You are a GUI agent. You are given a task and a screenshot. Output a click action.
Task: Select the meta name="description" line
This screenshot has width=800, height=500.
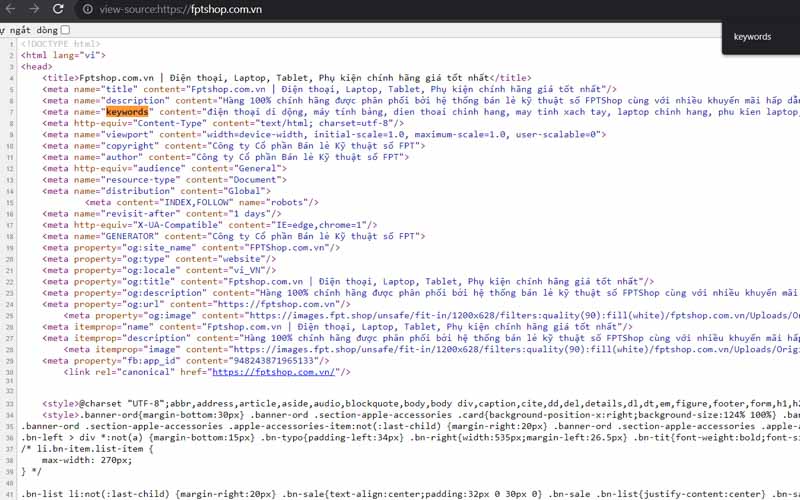[421, 101]
